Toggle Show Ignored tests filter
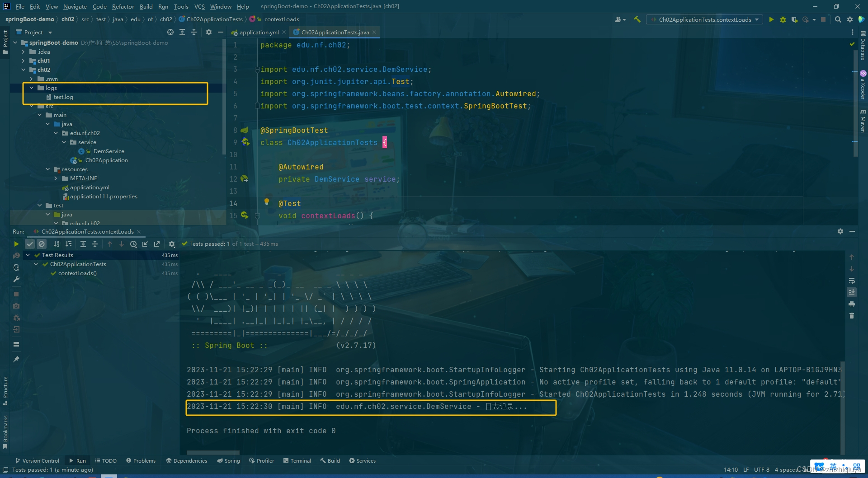Image resolution: width=868 pixels, height=478 pixels. pyautogui.click(x=42, y=244)
